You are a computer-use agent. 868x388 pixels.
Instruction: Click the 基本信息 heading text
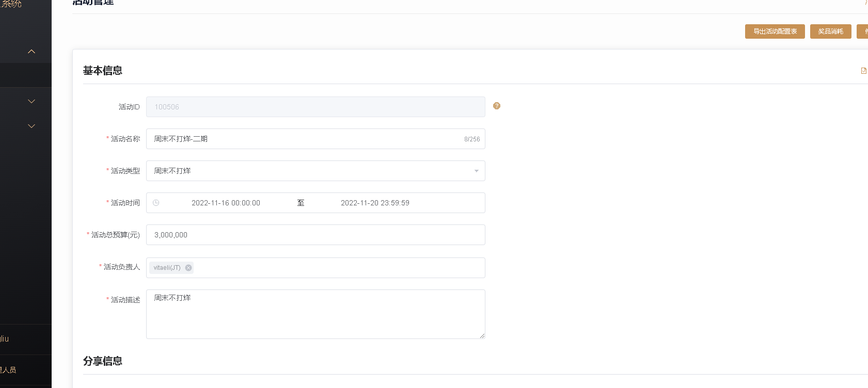tap(103, 71)
